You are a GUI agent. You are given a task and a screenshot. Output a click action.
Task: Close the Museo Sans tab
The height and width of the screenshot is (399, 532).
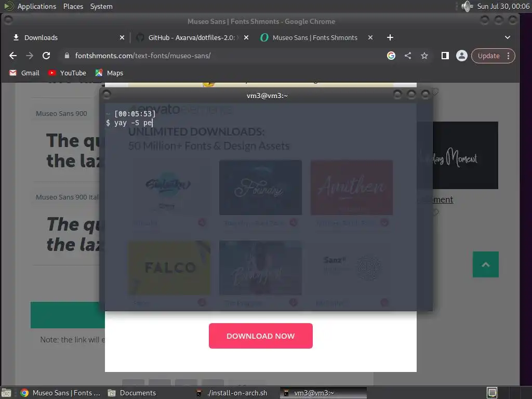[x=370, y=37]
